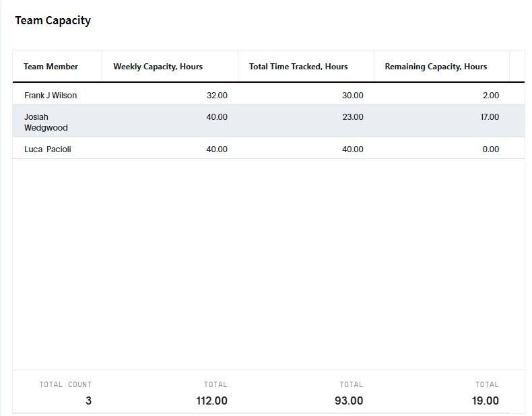The image size is (532, 416).
Task: Click the Total Count value 3
Action: [88, 401]
